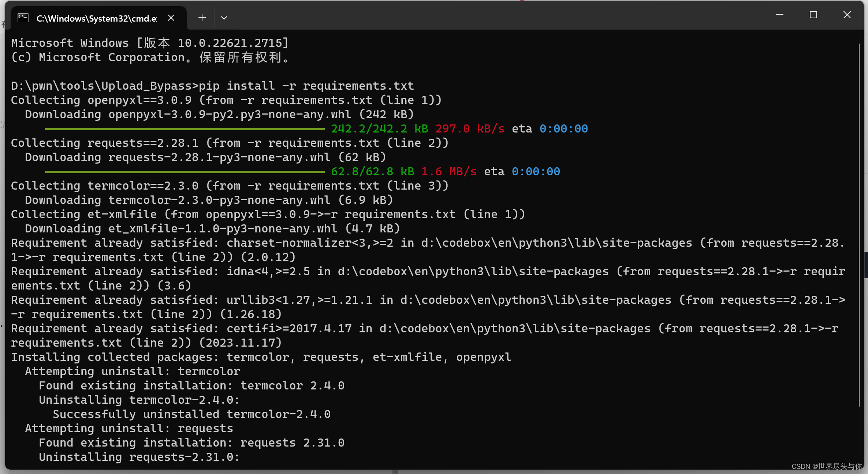Click the CSDN watermark text at bottom
Viewport: 868px width, 474px height.
click(x=826, y=466)
